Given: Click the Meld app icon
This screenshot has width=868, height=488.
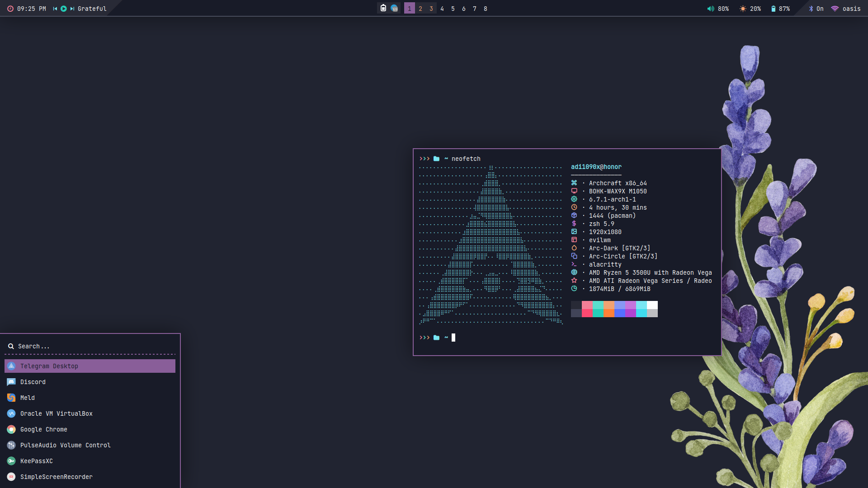Looking at the screenshot, I should [11, 398].
